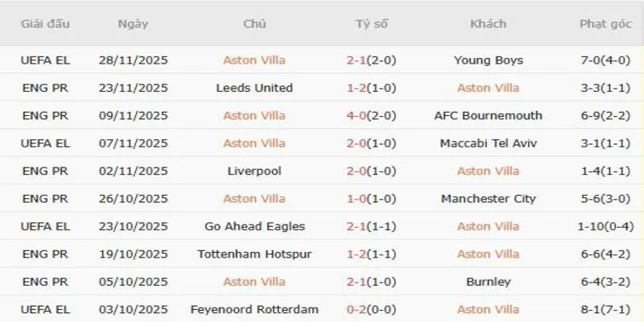Click the 28/11/2025 match date
This screenshot has width=644, height=322.
[133, 60]
